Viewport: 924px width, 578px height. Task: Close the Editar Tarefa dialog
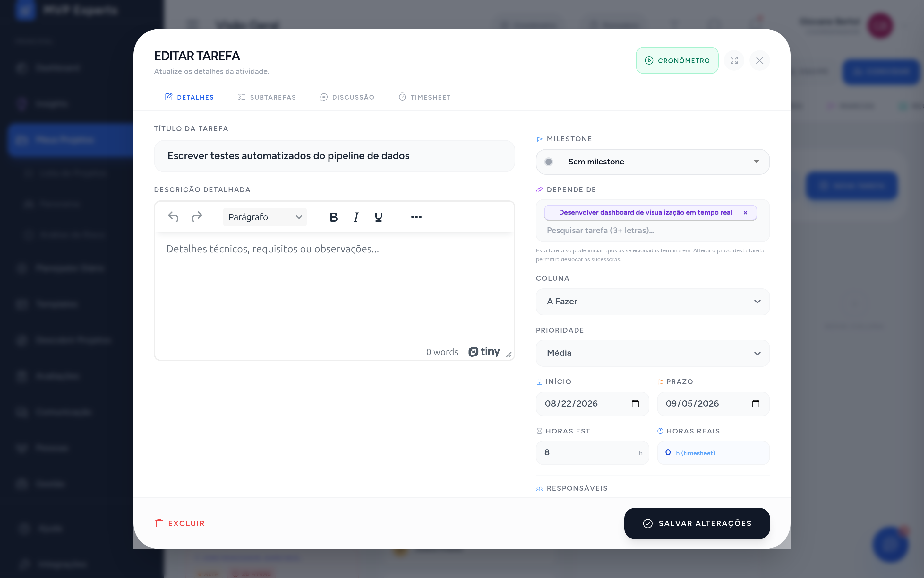pyautogui.click(x=759, y=60)
